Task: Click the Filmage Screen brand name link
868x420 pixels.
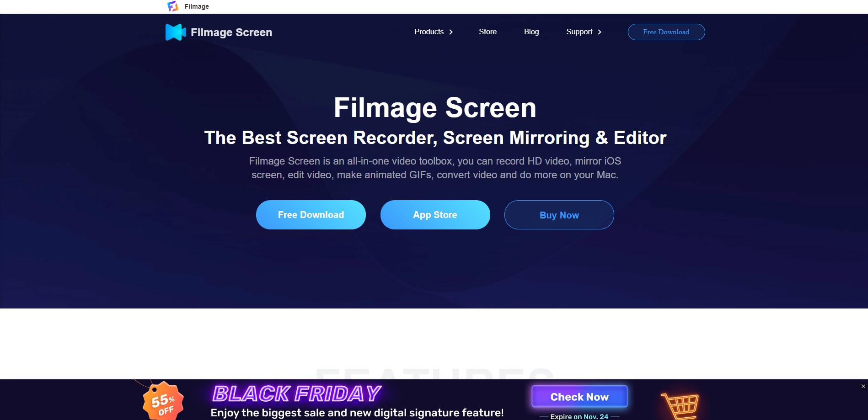Action: coord(231,32)
